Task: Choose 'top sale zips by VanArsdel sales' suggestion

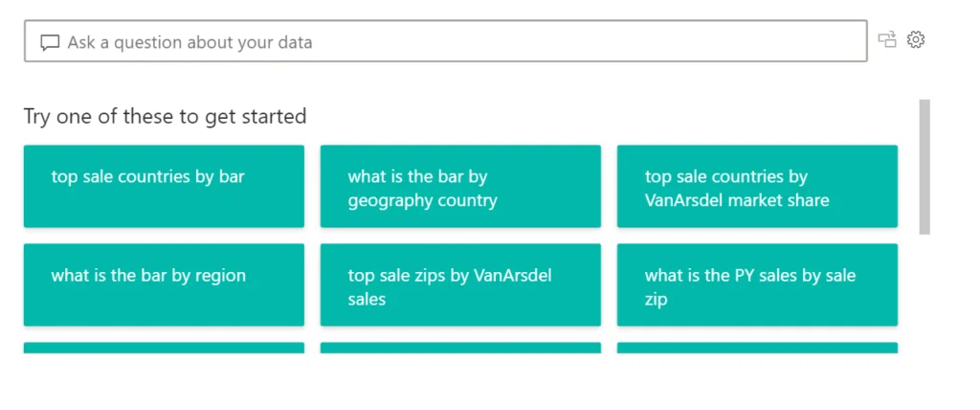Action: pos(460,285)
